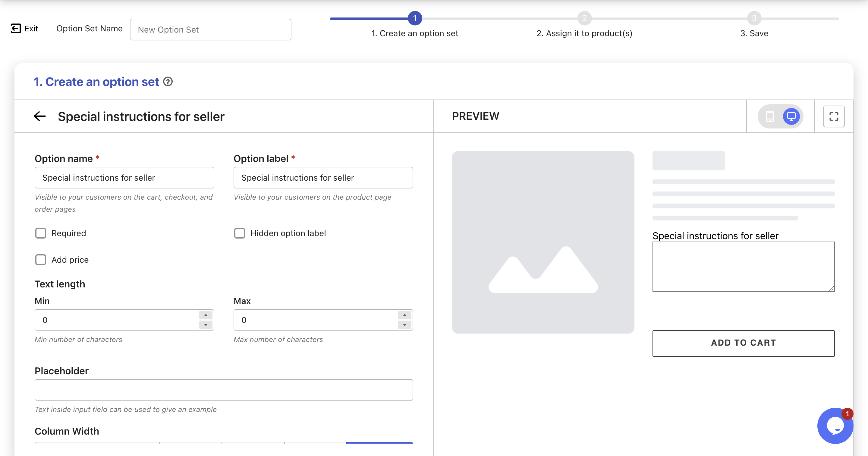Click the Option Set Name field
Screen dimensions: 868x456
211,30
